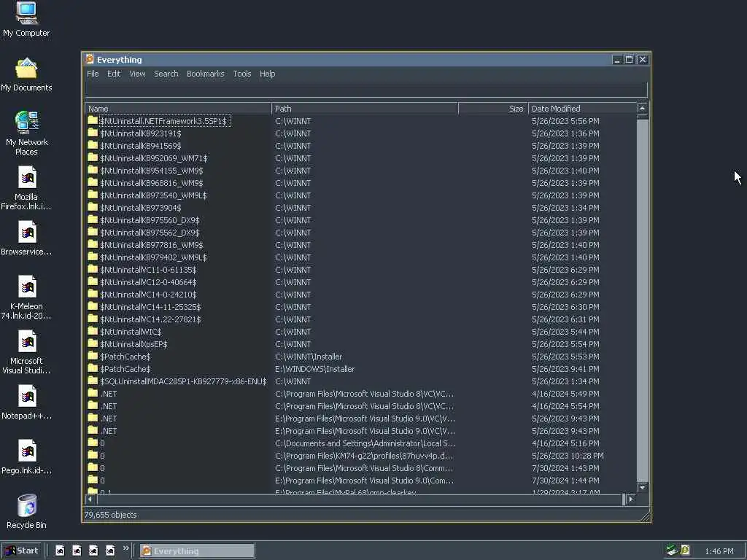
Task: Click third quick launch icon in taskbar
Action: coord(93,551)
